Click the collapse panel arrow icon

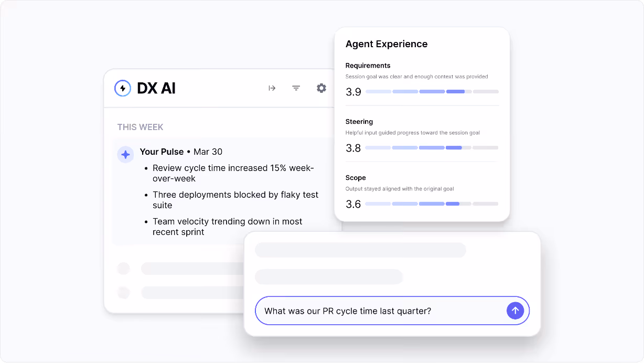tap(272, 88)
